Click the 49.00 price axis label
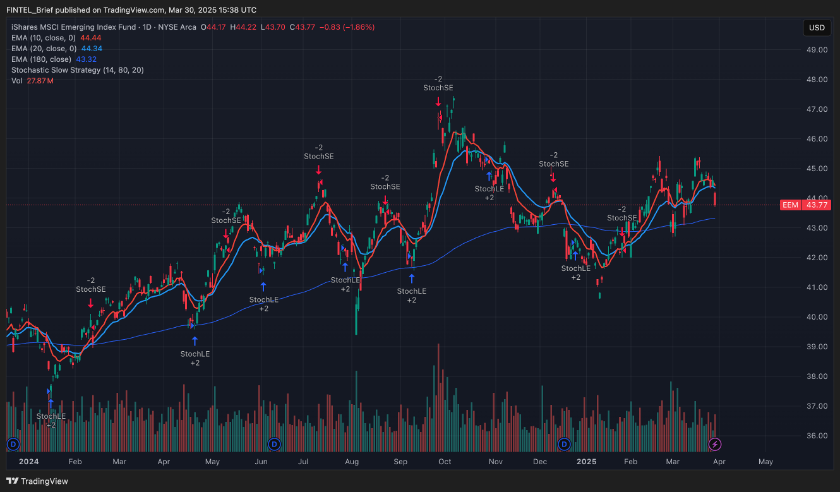The height and width of the screenshot is (492, 840). pyautogui.click(x=817, y=50)
